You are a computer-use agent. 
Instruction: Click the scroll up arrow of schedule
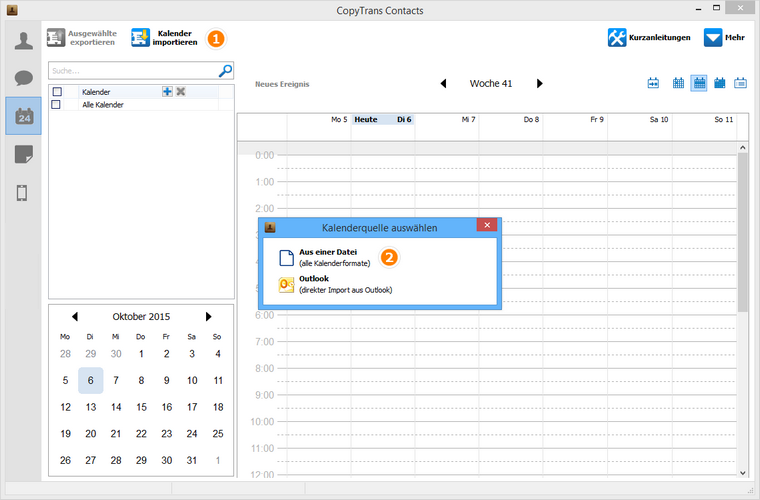[x=743, y=147]
